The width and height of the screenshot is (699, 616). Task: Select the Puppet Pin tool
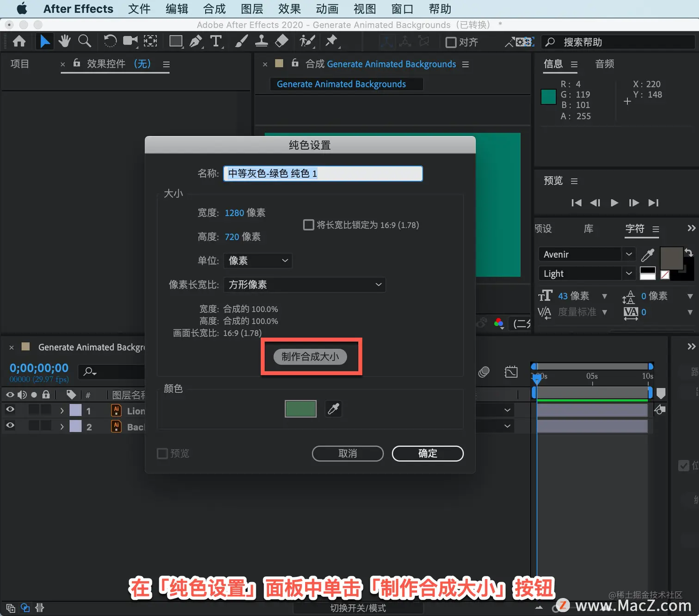(331, 42)
